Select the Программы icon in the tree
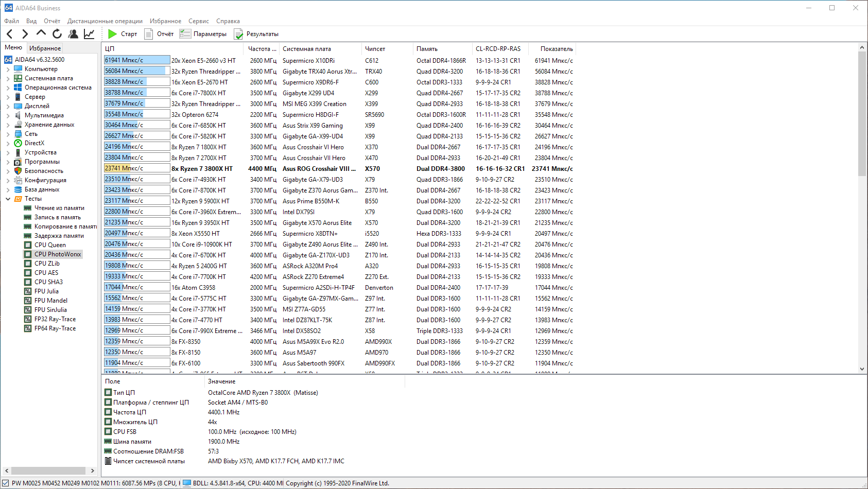868x489 pixels. click(x=18, y=162)
